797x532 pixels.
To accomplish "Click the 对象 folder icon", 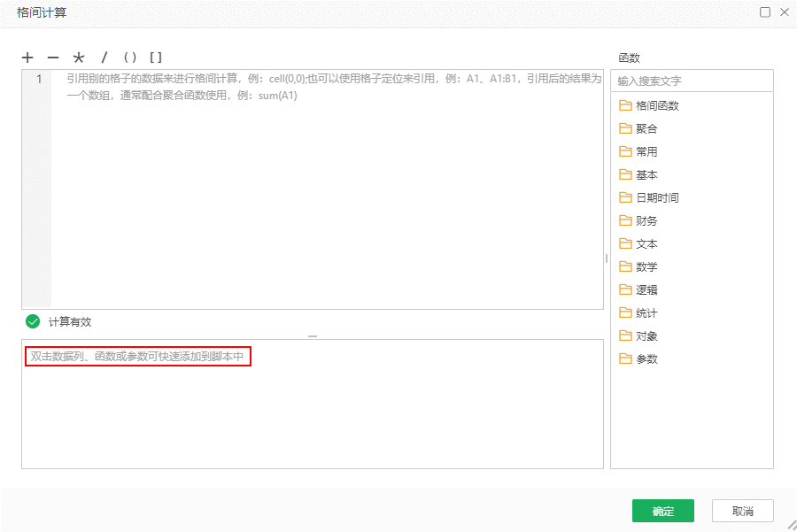I will pos(625,335).
